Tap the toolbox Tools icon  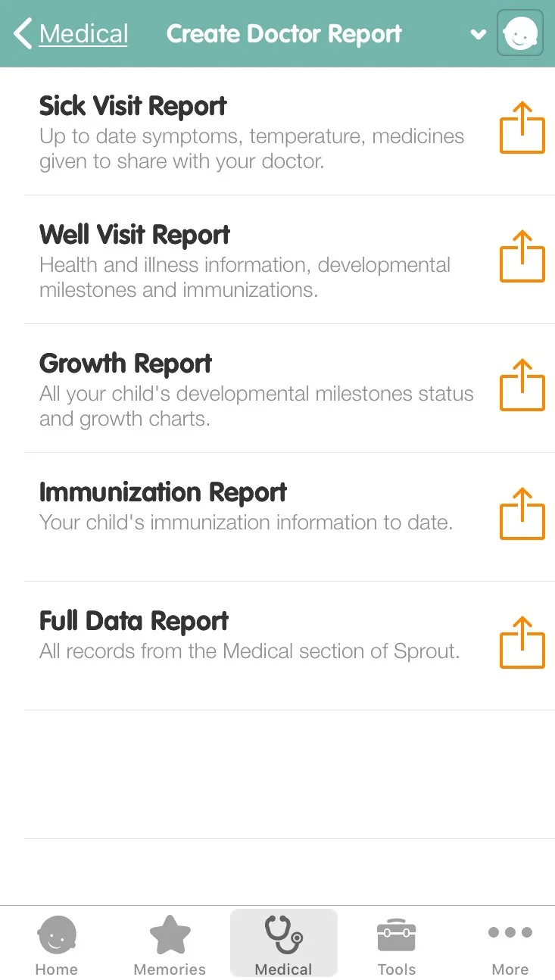click(x=397, y=936)
